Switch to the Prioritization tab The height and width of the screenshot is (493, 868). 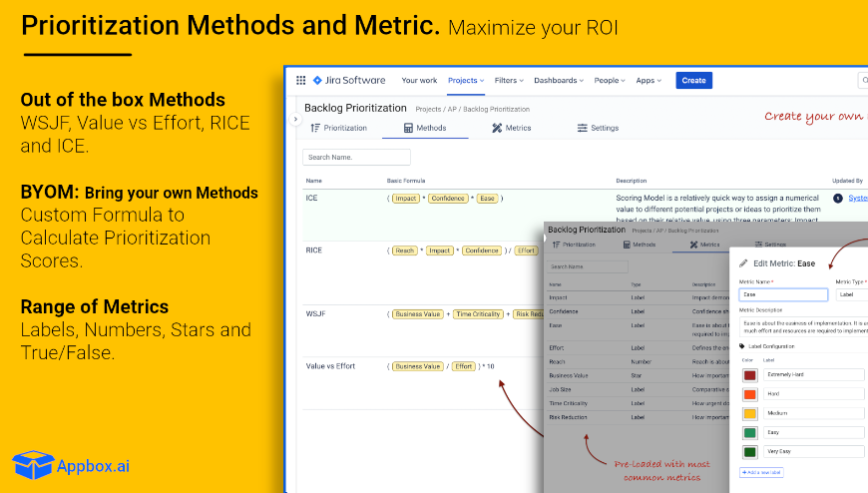coord(339,128)
